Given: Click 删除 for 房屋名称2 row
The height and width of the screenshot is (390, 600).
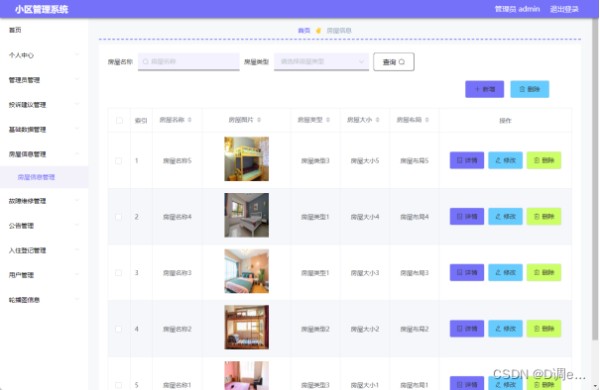Looking at the screenshot, I should point(544,329).
